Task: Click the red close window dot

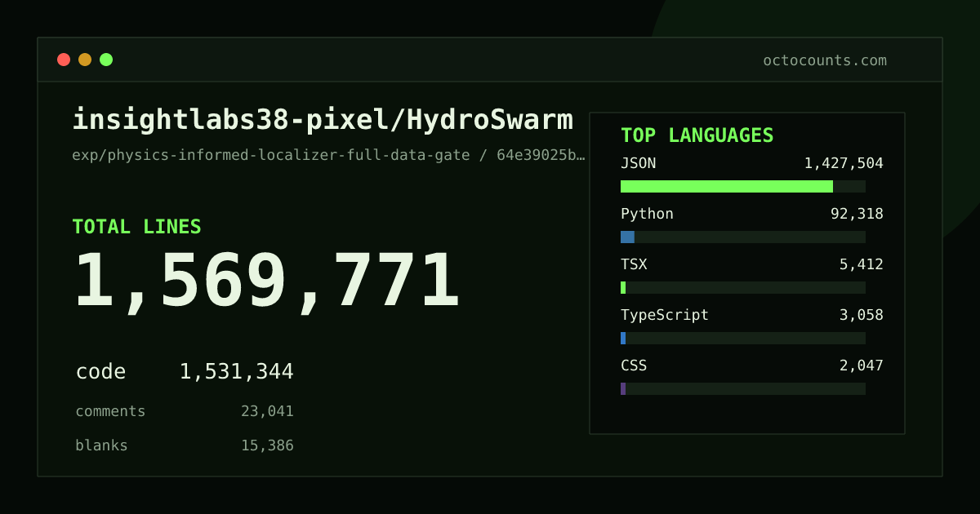Action: tap(64, 60)
